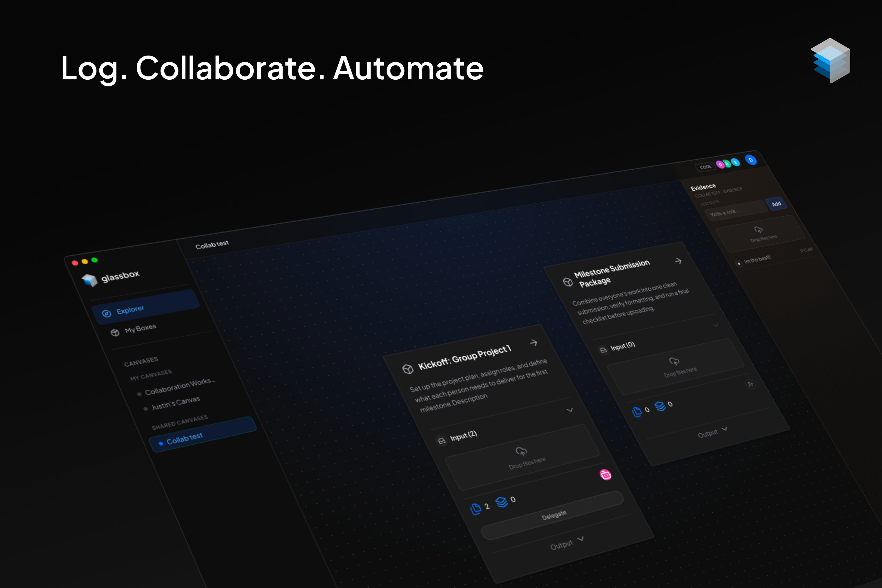Image resolution: width=882 pixels, height=588 pixels.
Task: Click the assign user icon on Milestone box
Action: click(x=750, y=384)
